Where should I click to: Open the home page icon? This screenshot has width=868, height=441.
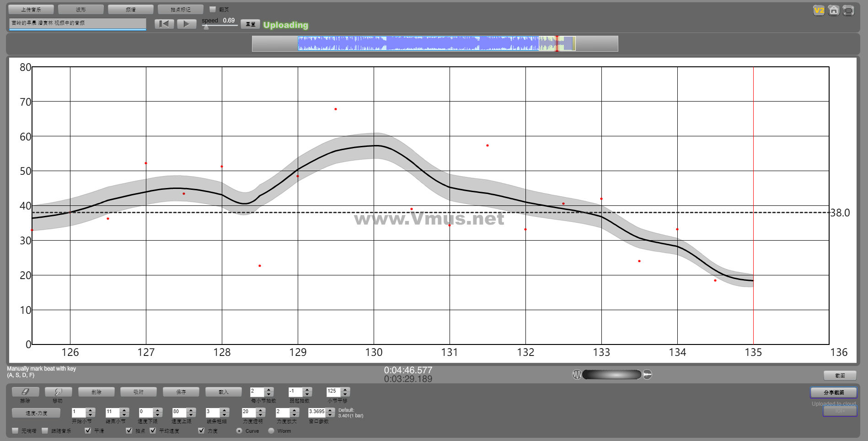tap(834, 11)
